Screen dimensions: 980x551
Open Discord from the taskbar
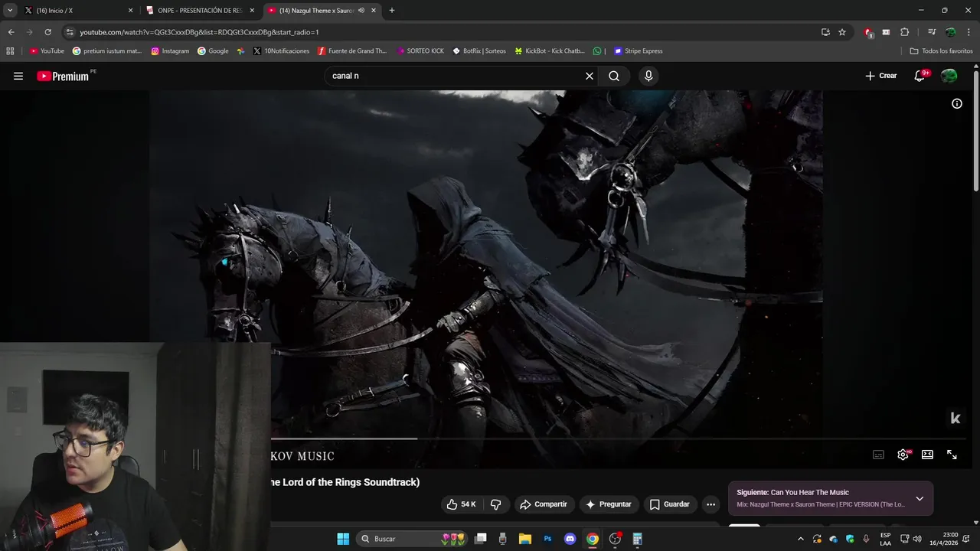[570, 539]
